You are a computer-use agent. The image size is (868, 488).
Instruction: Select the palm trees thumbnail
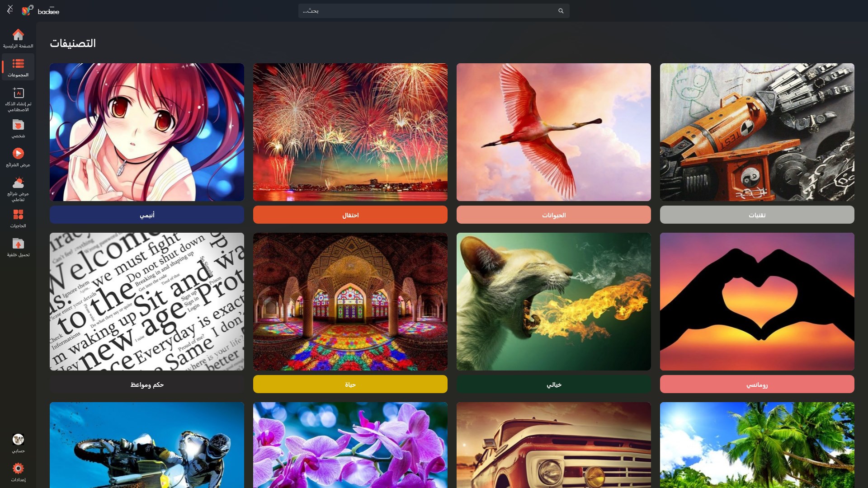pyautogui.click(x=757, y=445)
